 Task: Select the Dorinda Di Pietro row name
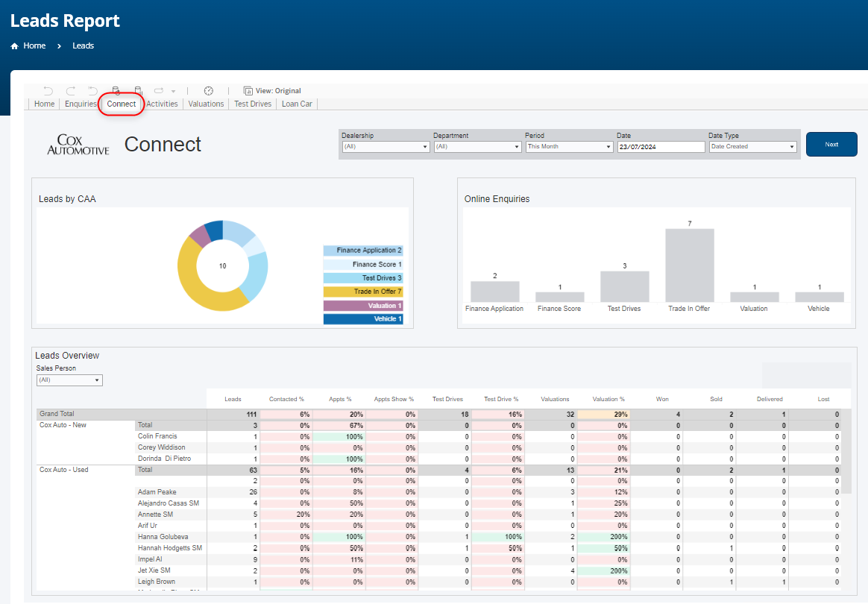point(164,459)
